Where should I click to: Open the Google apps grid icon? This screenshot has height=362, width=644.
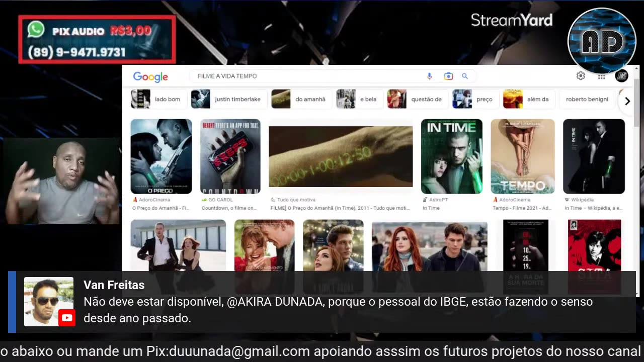coord(601,76)
